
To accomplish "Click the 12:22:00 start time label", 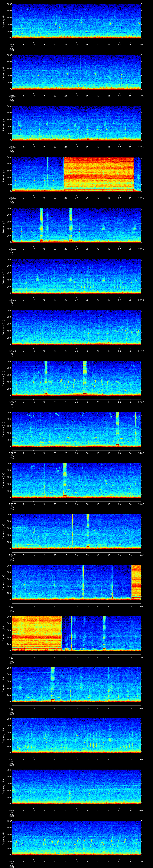I will pyautogui.click(x=12, y=453).
